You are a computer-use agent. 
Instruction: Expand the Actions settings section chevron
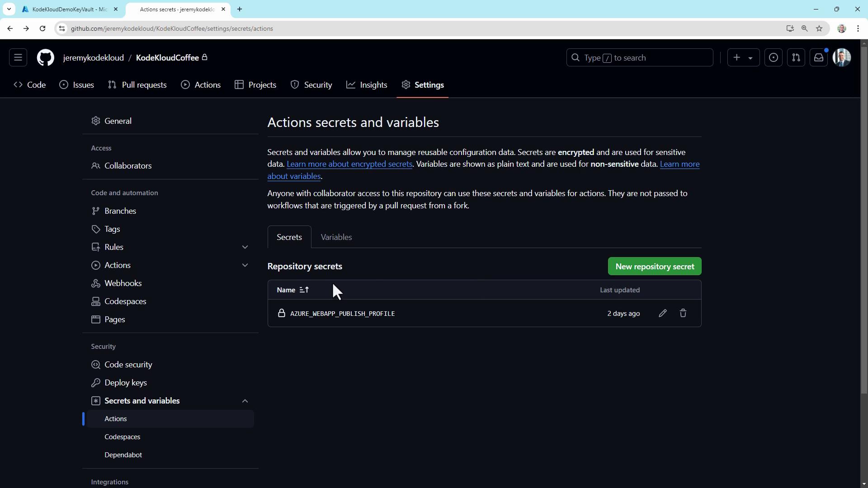(245, 265)
